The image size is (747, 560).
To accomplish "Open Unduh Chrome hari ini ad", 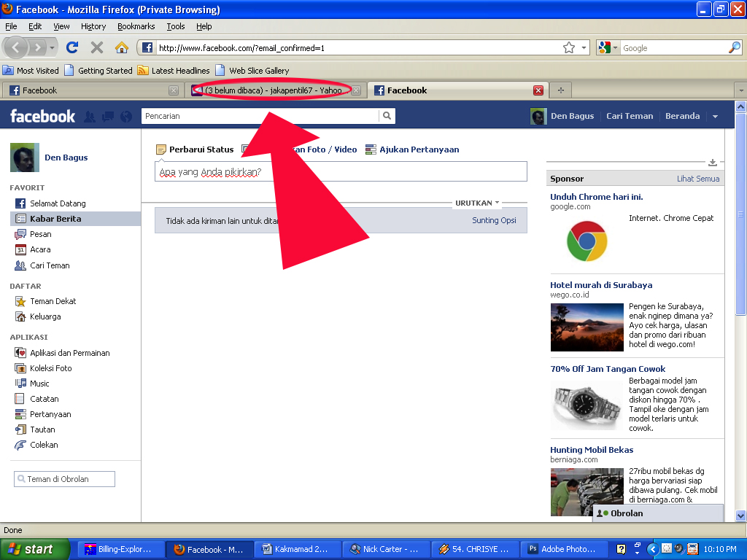I will (597, 197).
